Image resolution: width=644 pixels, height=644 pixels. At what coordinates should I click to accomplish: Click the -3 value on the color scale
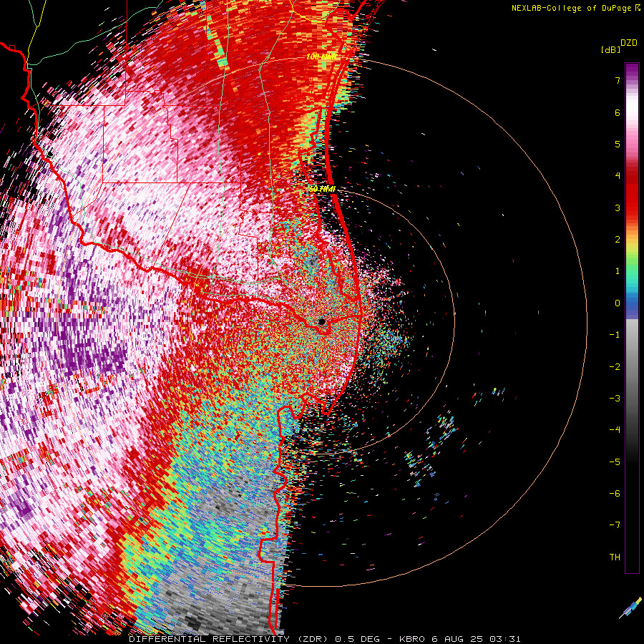pos(615,399)
